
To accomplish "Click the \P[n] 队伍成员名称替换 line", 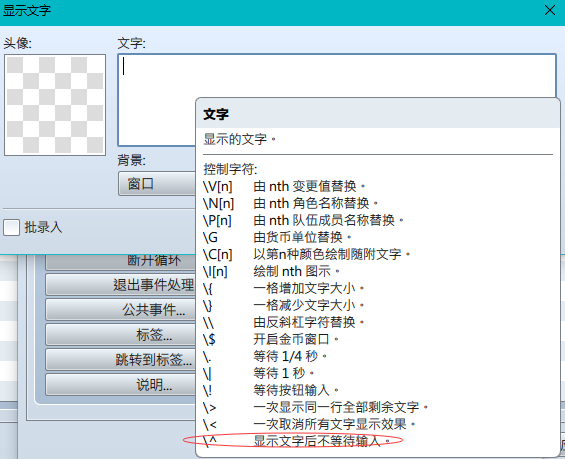I will (303, 220).
